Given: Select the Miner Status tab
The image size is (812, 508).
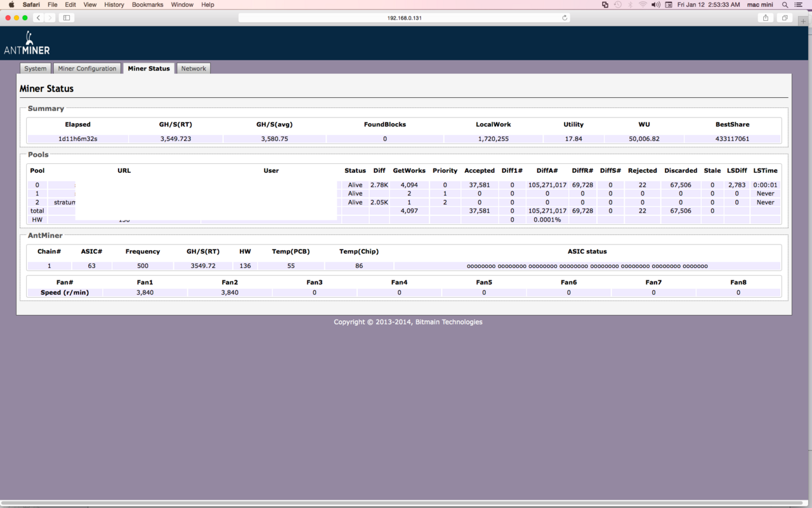Looking at the screenshot, I should pyautogui.click(x=148, y=69).
